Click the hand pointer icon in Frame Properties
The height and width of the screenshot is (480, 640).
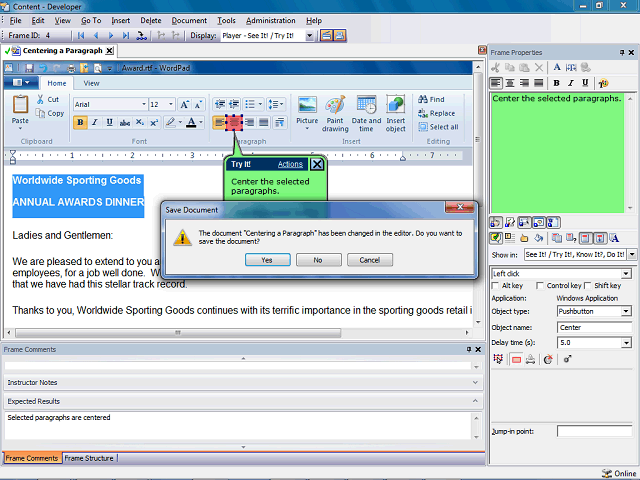coord(524,238)
